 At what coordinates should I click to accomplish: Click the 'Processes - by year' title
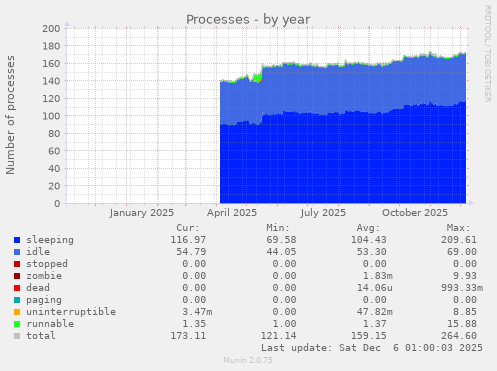click(248, 20)
